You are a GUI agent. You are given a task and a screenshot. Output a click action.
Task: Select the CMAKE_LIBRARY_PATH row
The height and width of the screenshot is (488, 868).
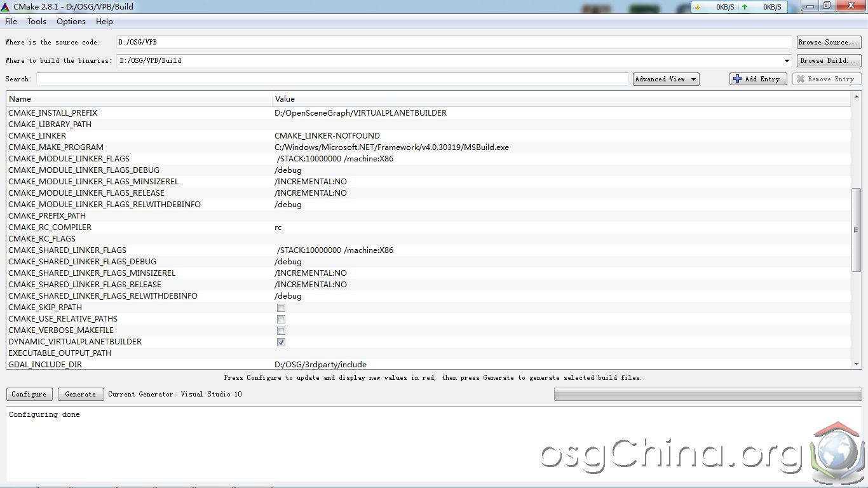(428, 125)
